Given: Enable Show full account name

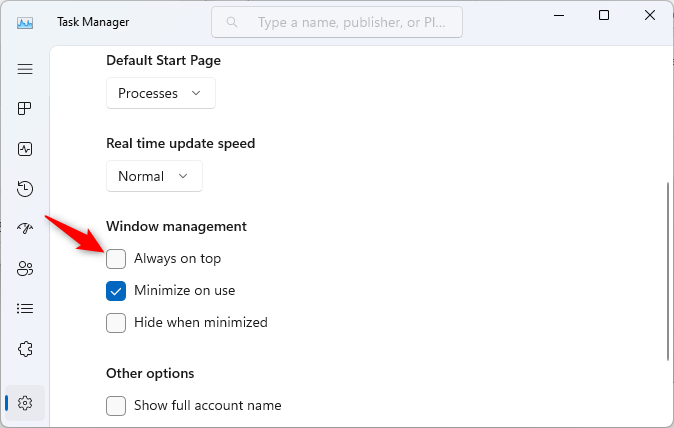Looking at the screenshot, I should tap(116, 406).
